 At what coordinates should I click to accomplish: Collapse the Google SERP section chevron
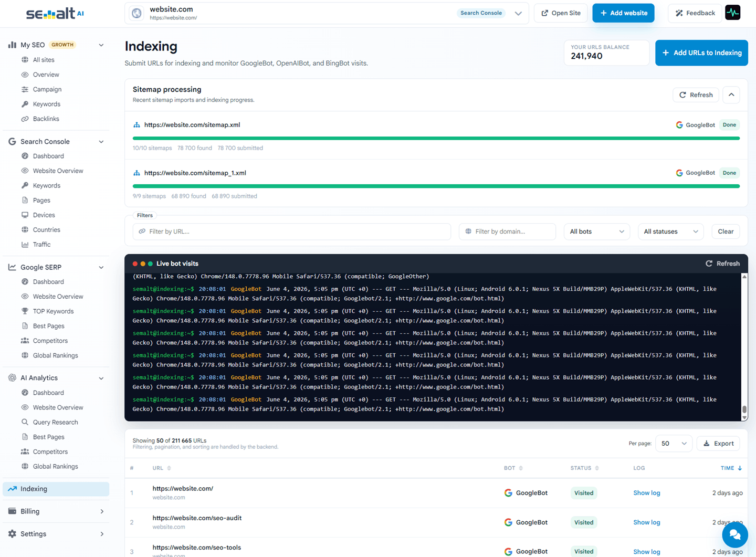pyautogui.click(x=101, y=268)
